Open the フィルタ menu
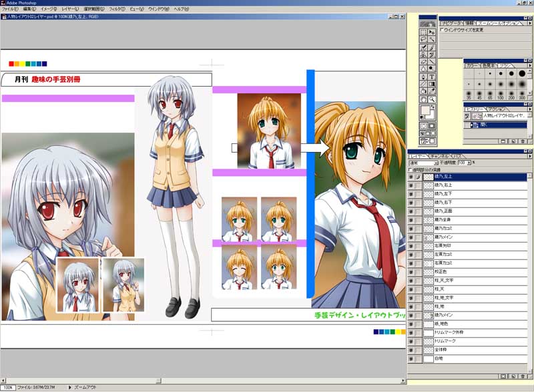This screenshot has width=534, height=392. tap(117, 9)
